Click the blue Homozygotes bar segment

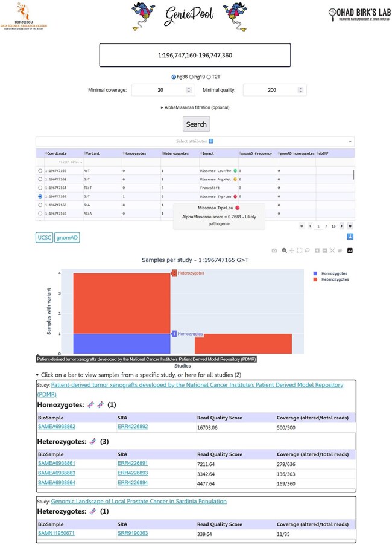(x=122, y=344)
